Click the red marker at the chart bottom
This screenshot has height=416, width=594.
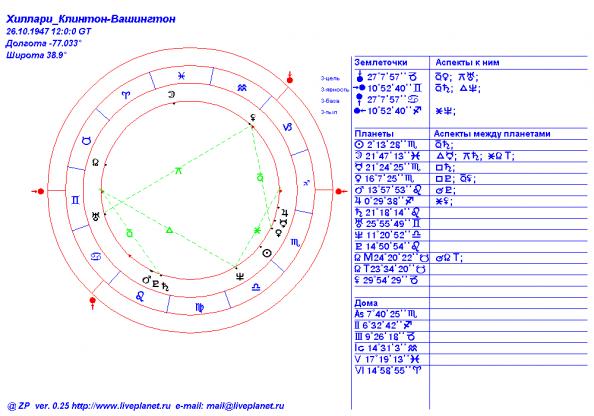pos(92,303)
